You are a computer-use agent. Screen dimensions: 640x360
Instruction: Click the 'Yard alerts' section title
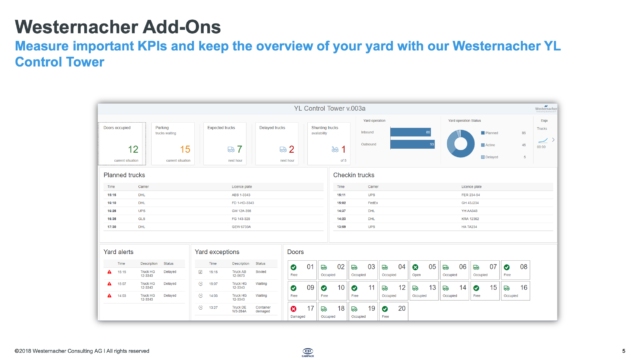point(118,252)
